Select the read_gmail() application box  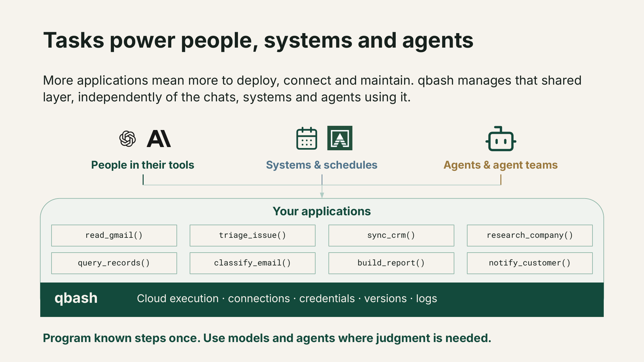pyautogui.click(x=114, y=236)
